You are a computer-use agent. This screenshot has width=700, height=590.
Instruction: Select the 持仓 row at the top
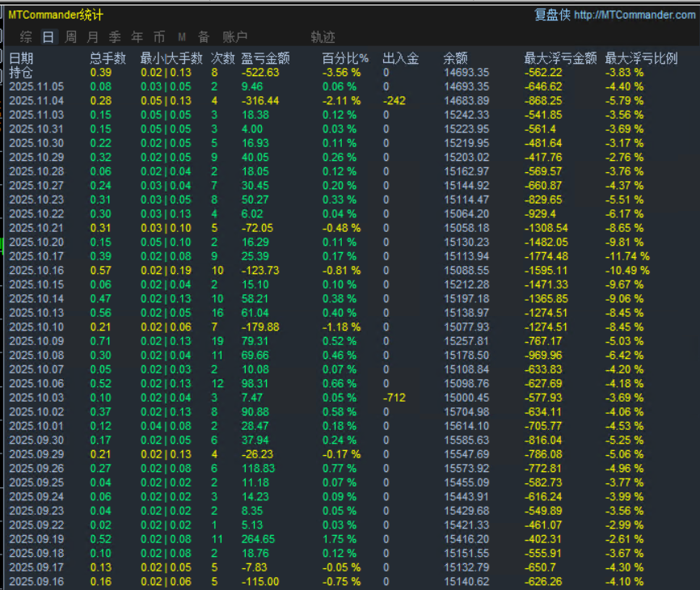(x=22, y=72)
